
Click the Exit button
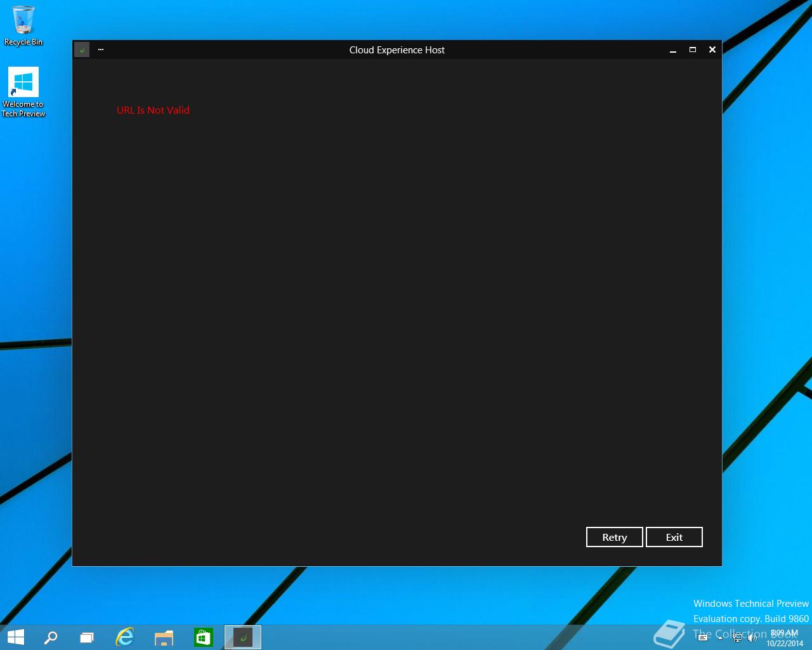(674, 537)
